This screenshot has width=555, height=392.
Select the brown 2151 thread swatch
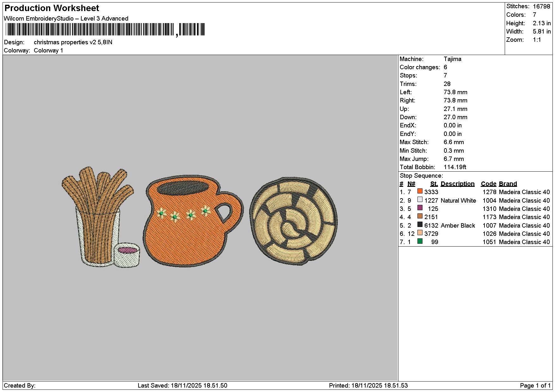pos(420,216)
